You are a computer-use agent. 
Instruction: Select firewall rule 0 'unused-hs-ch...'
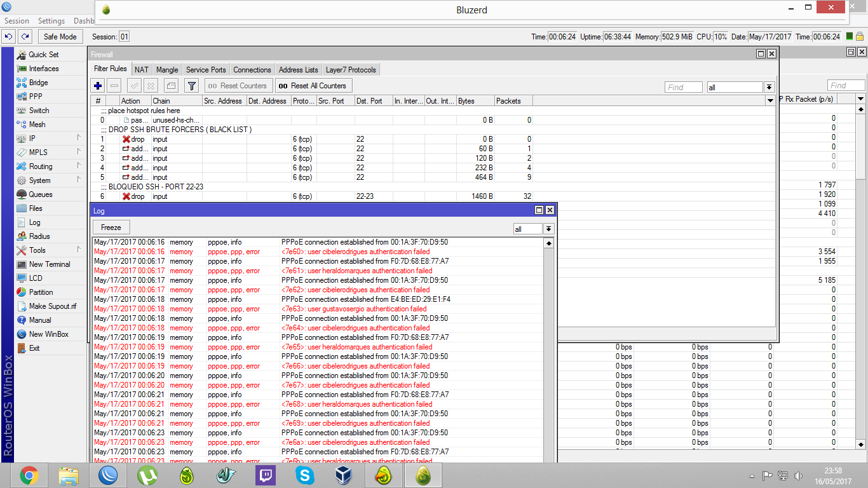pyautogui.click(x=432, y=120)
